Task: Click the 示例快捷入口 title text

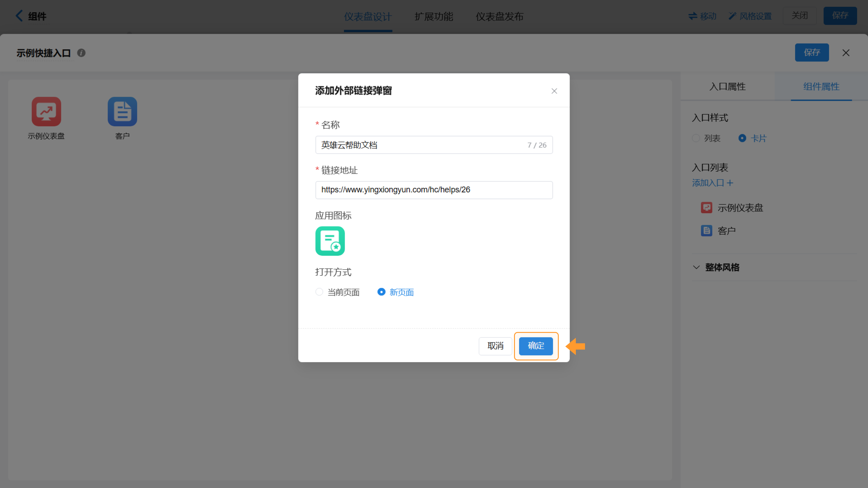Action: pos(44,53)
